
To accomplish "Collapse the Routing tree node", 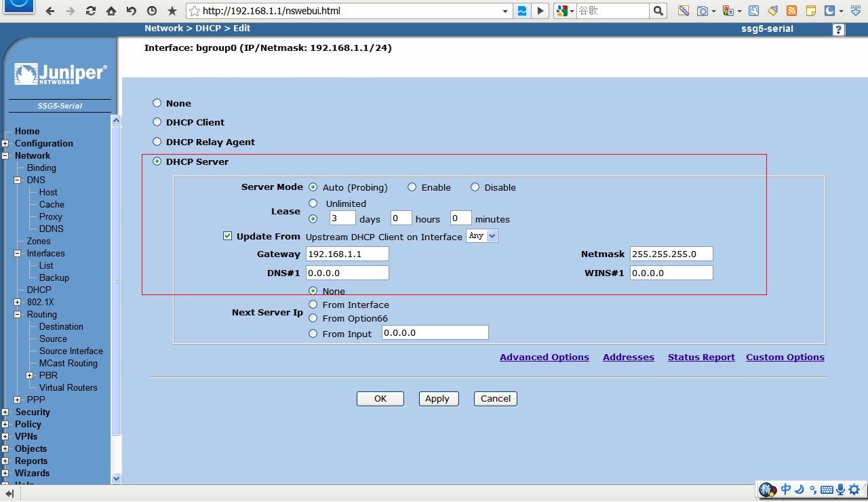I will [18, 315].
